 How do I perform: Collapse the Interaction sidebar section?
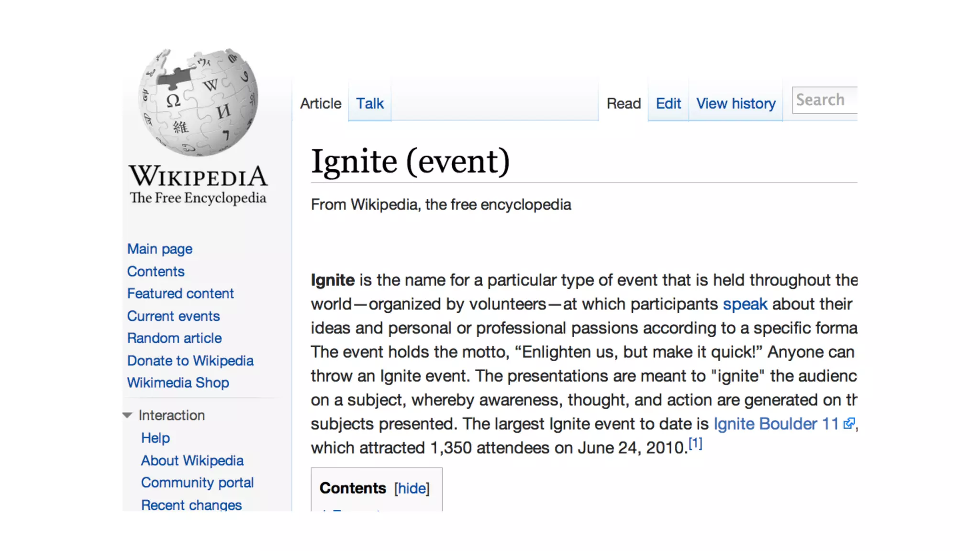tap(127, 415)
